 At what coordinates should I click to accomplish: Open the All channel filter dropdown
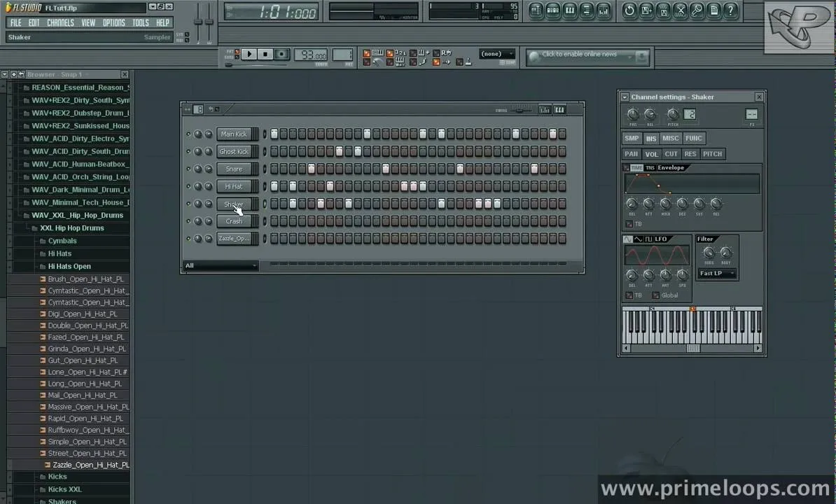[221, 265]
